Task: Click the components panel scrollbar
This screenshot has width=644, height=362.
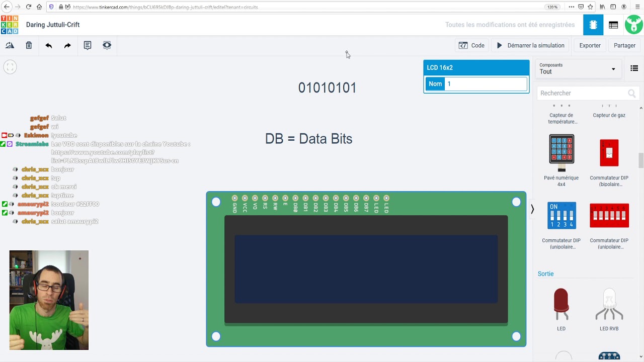Action: point(640,161)
